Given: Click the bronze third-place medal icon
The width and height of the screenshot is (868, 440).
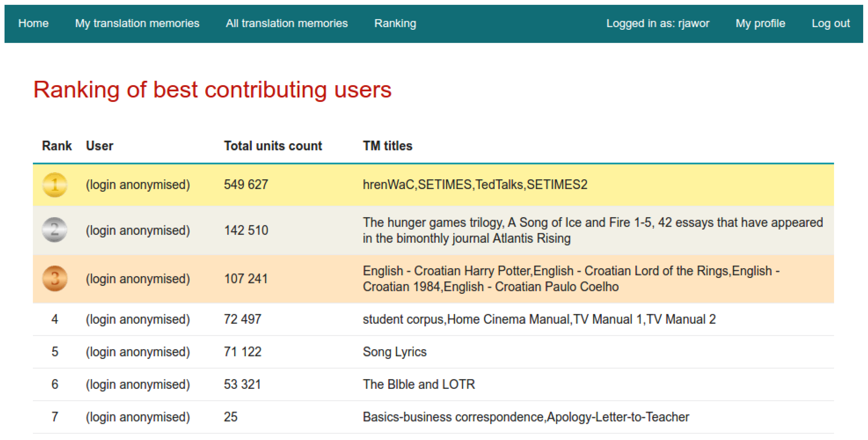Looking at the screenshot, I should [x=55, y=279].
